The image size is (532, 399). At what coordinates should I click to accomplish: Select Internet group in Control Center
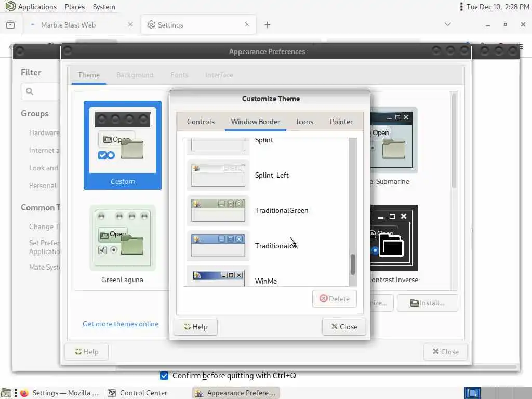(44, 150)
